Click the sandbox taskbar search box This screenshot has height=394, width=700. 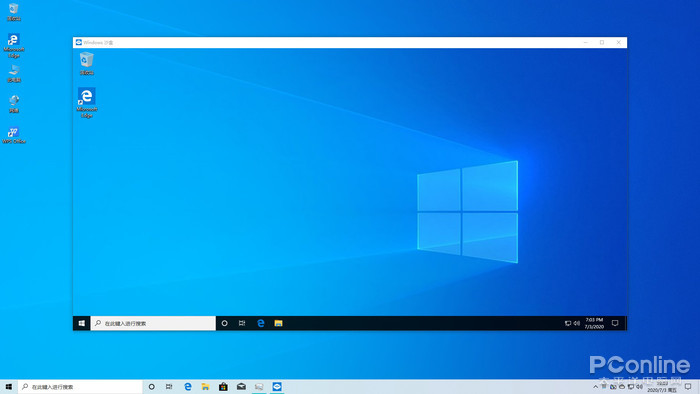[153, 323]
